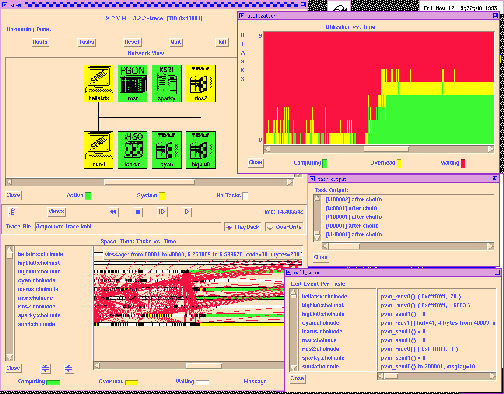
Task: Close the Space-Time view
Action: point(13,368)
